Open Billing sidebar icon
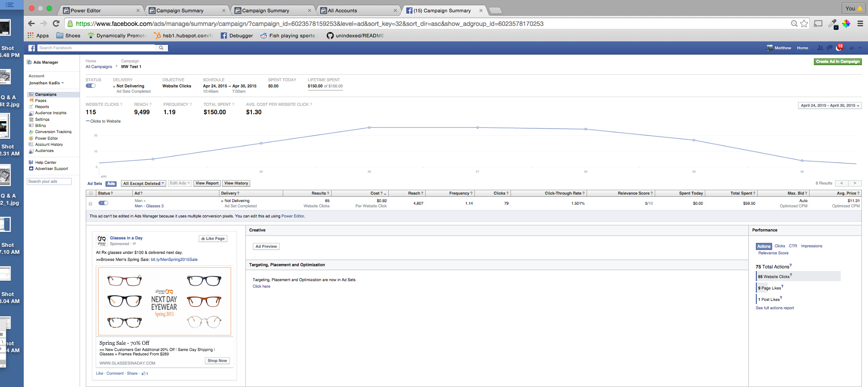Viewport: 868px width, 387px height. tap(31, 126)
